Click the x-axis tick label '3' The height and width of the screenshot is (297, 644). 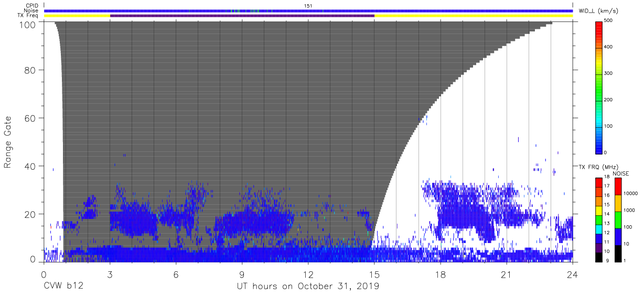[110, 274]
